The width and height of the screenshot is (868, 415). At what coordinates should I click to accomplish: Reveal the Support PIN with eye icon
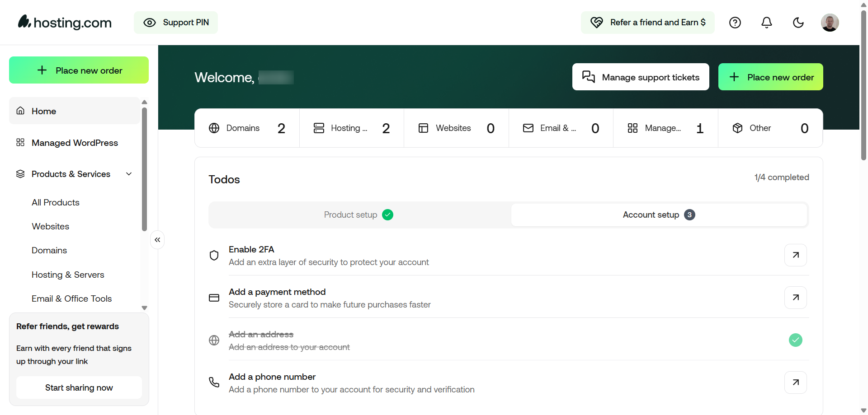[175, 23]
